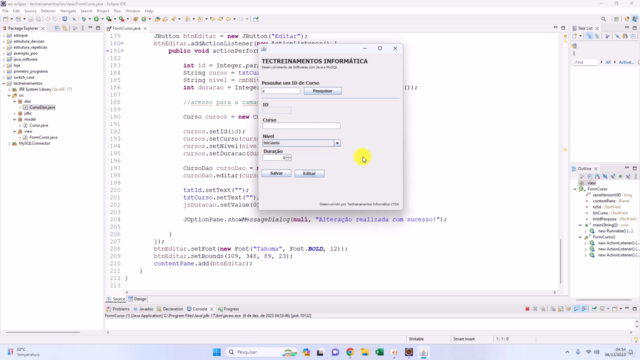Click the Editar button in the form

tap(309, 173)
